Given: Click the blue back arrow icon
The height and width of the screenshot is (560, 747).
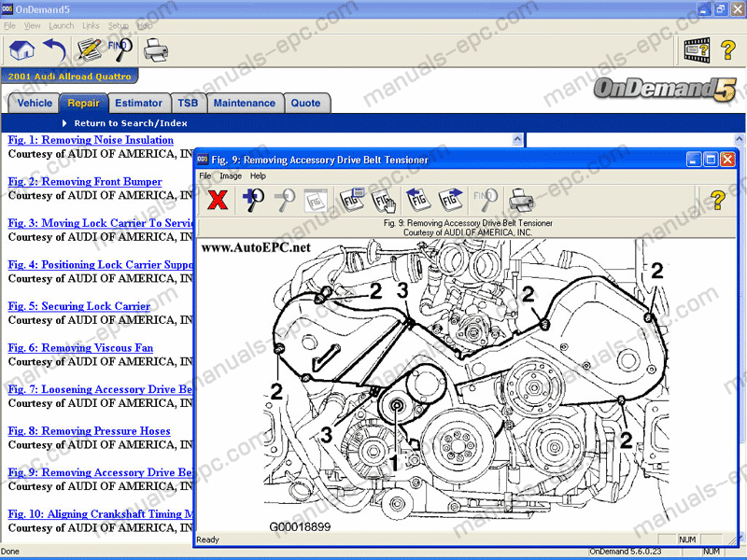Looking at the screenshot, I should point(55,50).
